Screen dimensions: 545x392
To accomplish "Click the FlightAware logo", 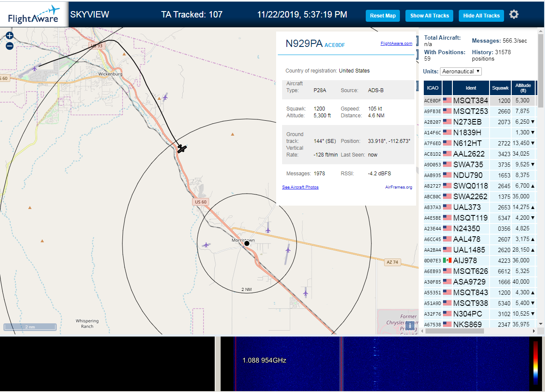I will click(34, 15).
